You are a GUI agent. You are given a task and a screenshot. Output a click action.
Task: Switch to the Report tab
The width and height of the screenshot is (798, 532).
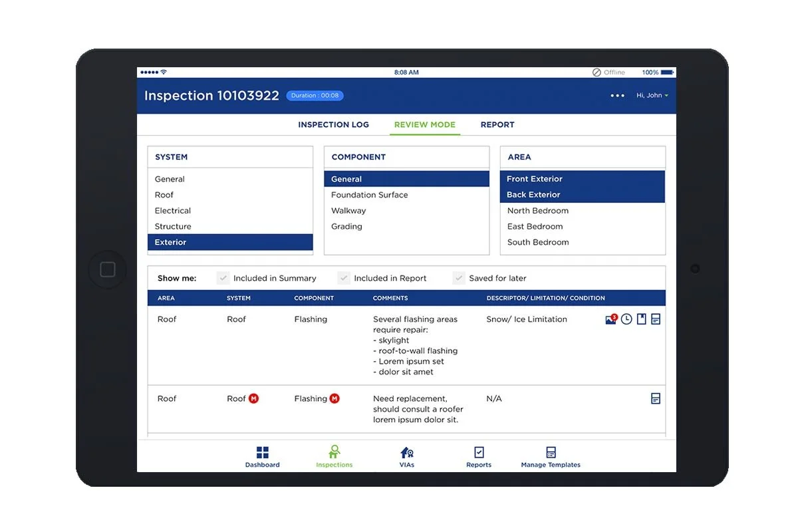pos(497,124)
